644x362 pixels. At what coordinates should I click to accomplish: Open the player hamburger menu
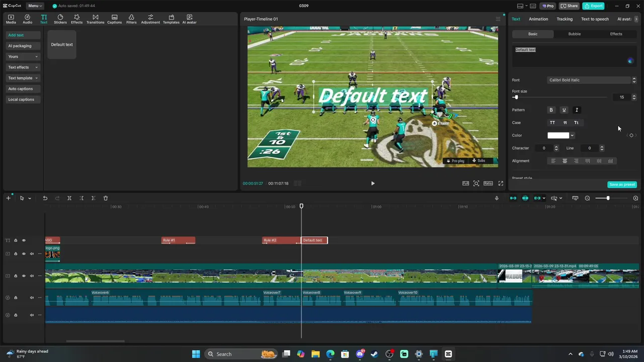pyautogui.click(x=498, y=19)
